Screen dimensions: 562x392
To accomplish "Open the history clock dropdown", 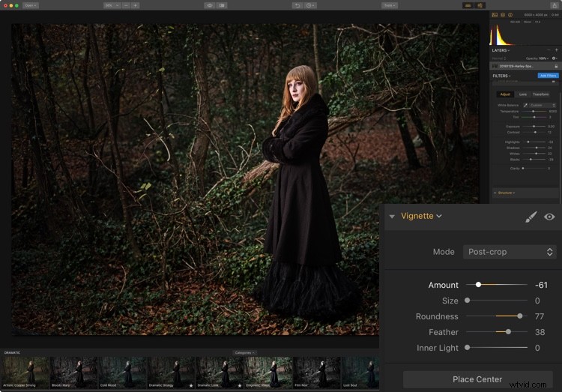I will [310, 5].
